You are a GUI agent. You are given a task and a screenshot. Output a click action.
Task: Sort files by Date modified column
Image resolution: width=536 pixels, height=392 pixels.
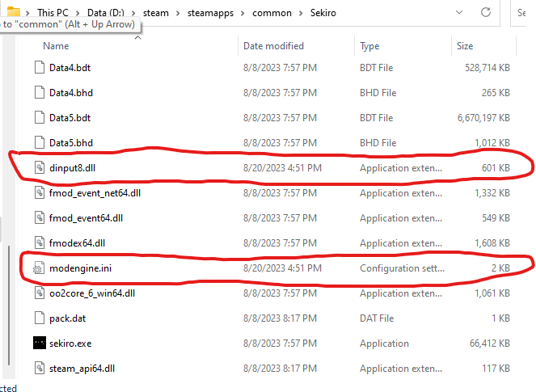point(273,46)
